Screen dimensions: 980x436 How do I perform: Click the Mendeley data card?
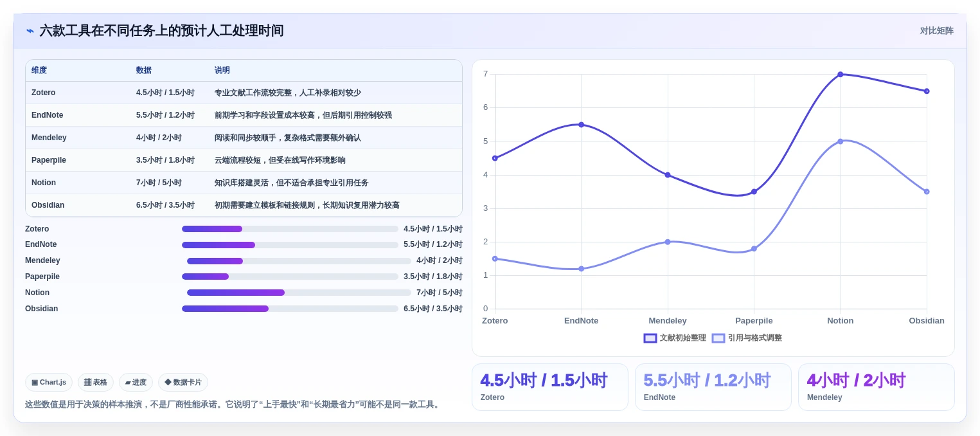click(x=877, y=387)
